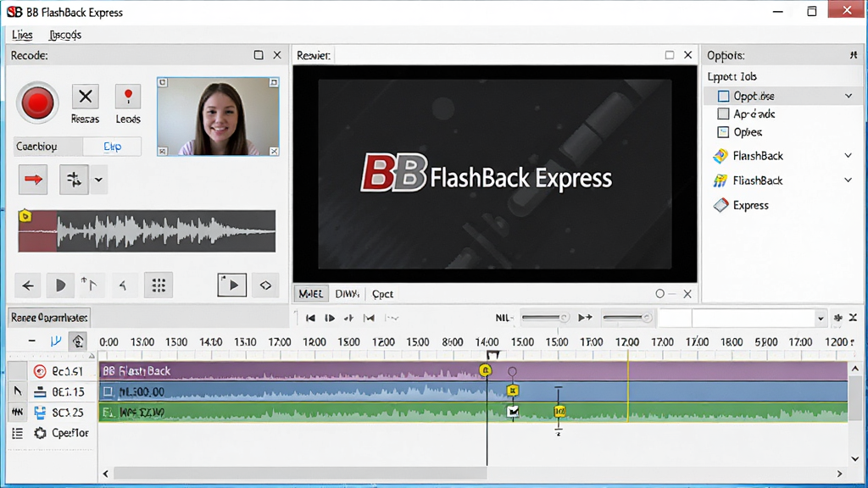
Task: Start recording with the red record button
Action: point(37,103)
